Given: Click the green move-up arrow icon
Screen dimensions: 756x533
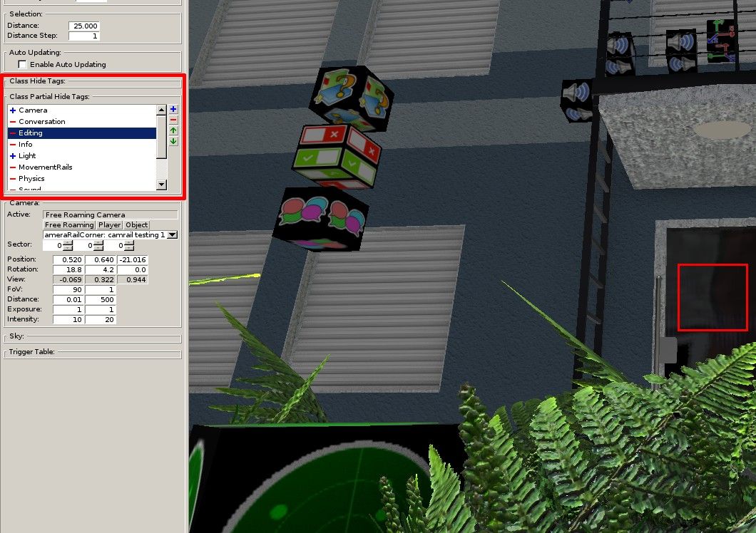Looking at the screenshot, I should (173, 130).
